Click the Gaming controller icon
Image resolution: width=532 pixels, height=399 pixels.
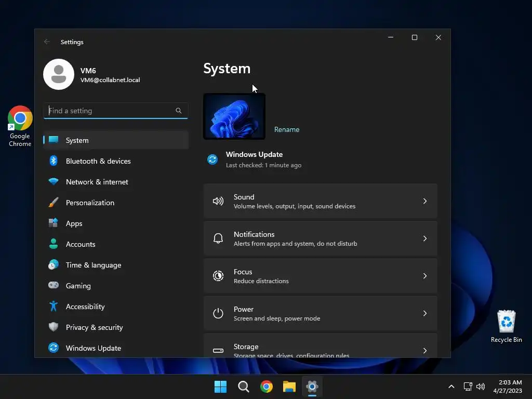point(54,285)
